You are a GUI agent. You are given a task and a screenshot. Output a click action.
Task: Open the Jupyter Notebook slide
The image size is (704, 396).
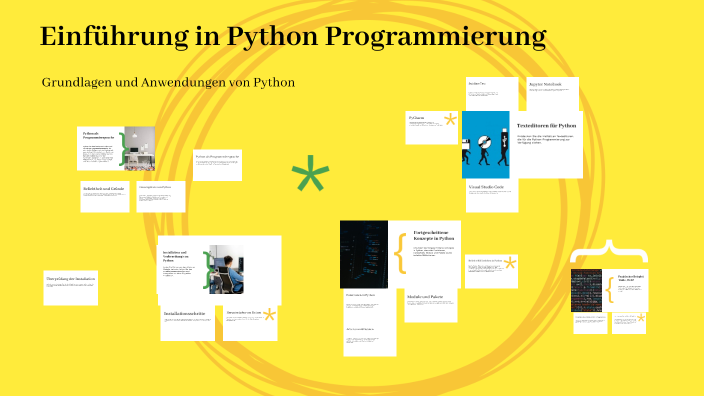tap(553, 94)
